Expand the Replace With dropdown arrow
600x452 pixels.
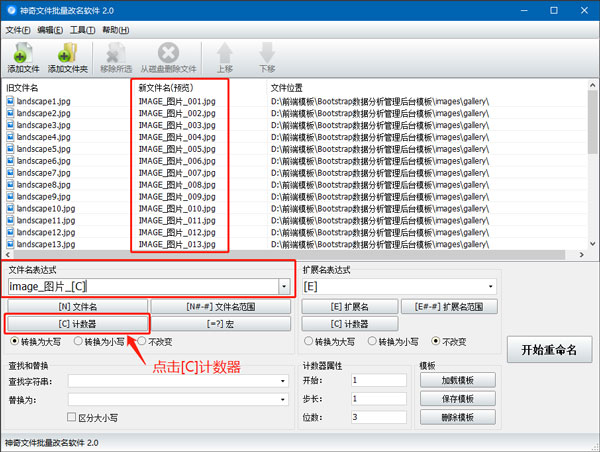pyautogui.click(x=283, y=399)
